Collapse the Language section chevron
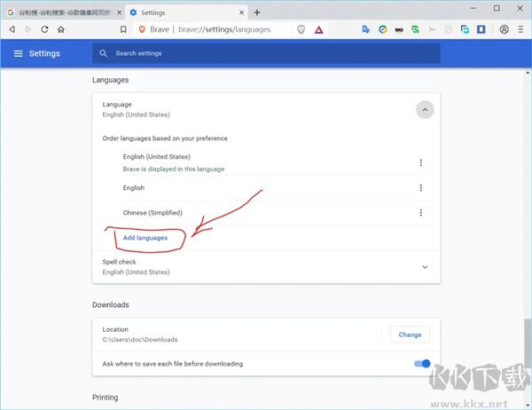Screen dimensions: 532x410 click(x=425, y=110)
